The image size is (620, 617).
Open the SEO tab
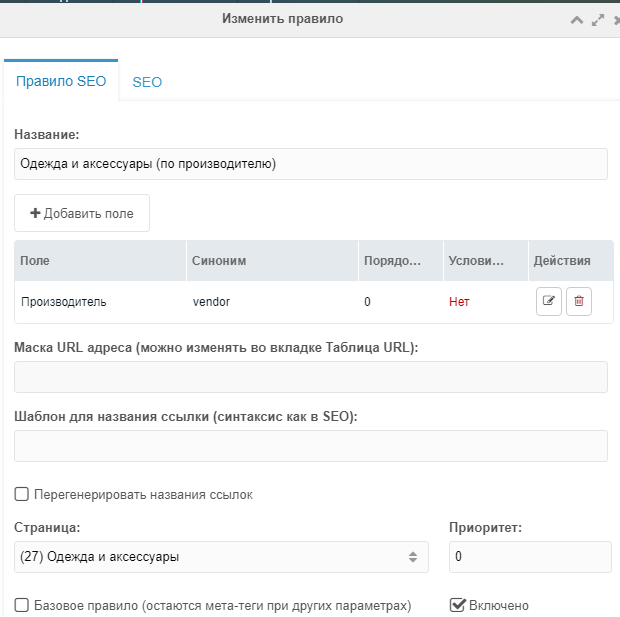click(147, 82)
